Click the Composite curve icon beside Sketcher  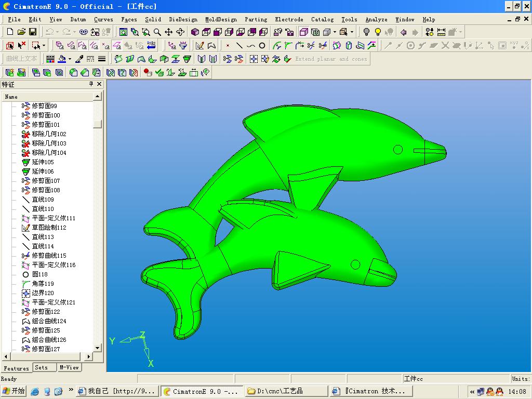point(212,46)
